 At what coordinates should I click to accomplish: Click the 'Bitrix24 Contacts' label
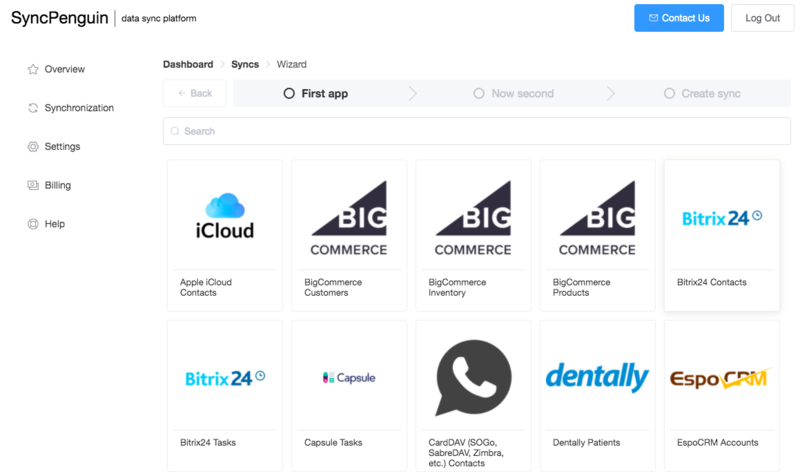point(712,282)
